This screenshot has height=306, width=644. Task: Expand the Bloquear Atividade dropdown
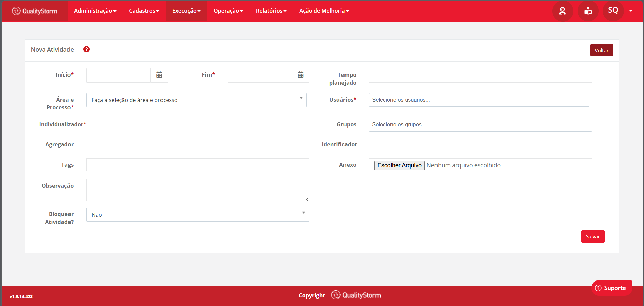pos(198,215)
